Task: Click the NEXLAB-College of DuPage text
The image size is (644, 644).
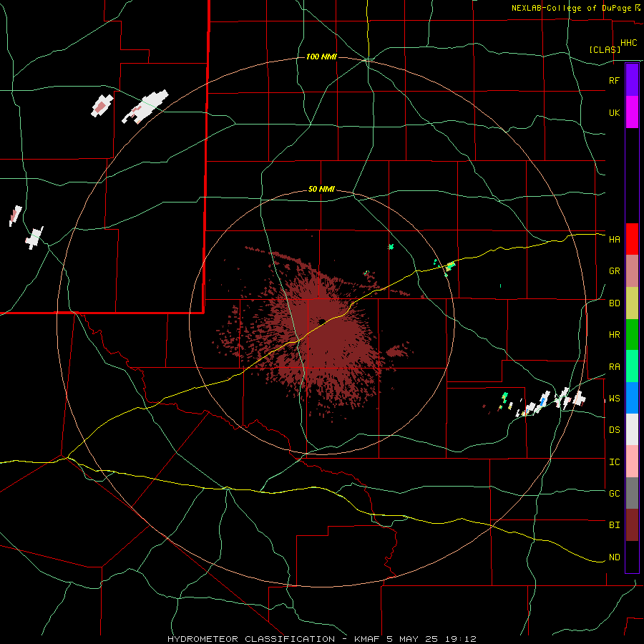Action: click(571, 8)
